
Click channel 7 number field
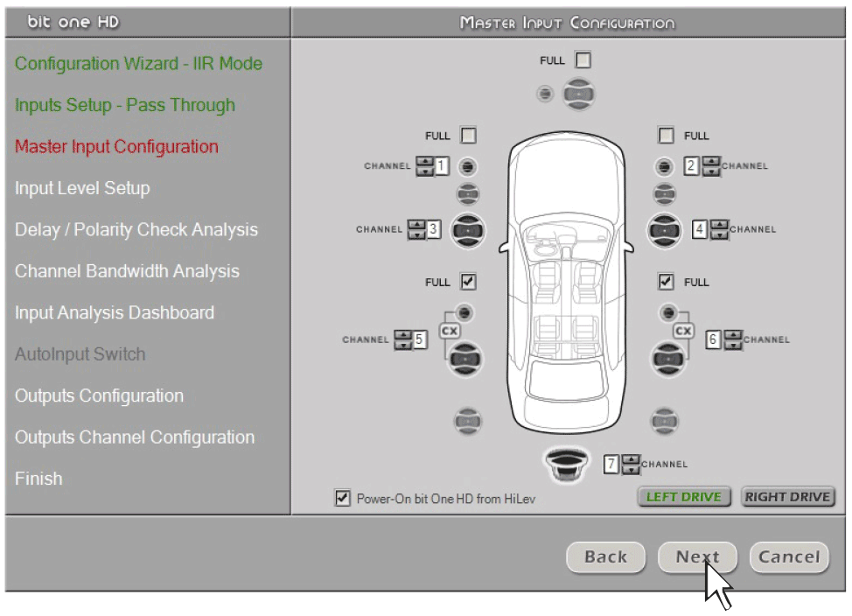pyautogui.click(x=611, y=464)
